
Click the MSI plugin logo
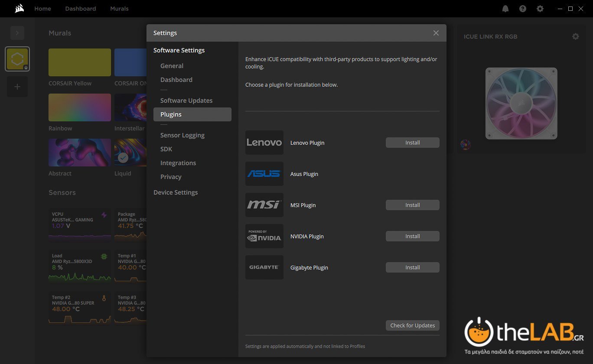264,205
